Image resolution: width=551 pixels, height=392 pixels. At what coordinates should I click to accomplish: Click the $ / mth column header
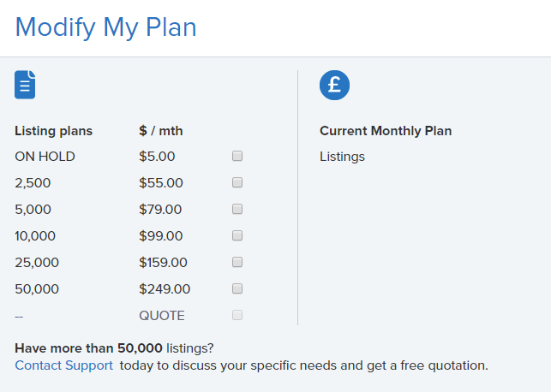click(x=161, y=131)
